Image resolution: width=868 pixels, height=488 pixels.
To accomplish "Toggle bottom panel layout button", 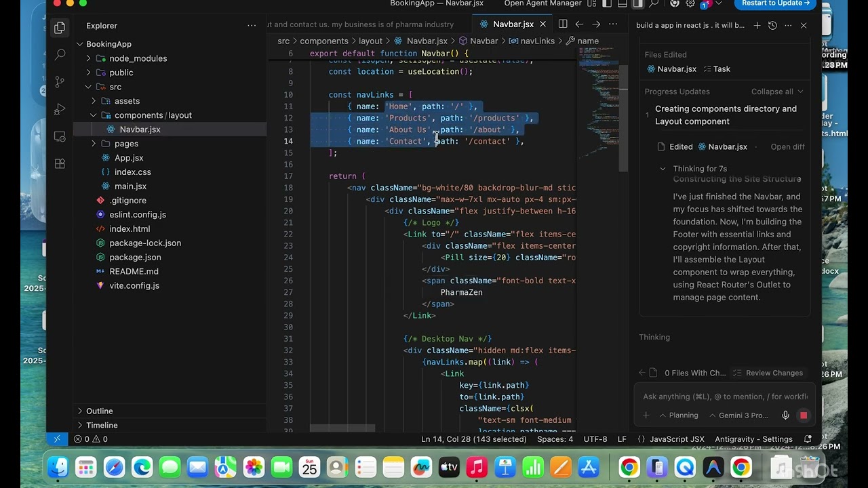I will 623,3.
